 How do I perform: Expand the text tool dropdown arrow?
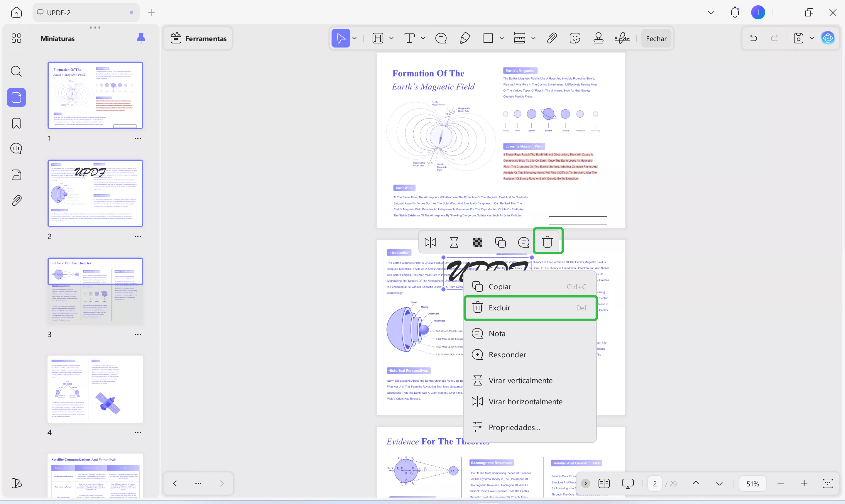(423, 38)
